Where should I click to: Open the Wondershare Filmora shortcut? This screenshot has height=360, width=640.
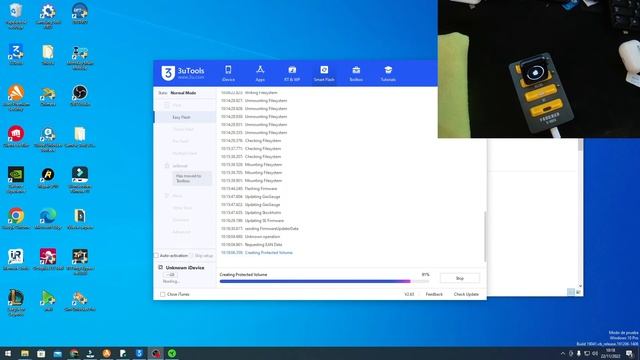[x=80, y=180]
